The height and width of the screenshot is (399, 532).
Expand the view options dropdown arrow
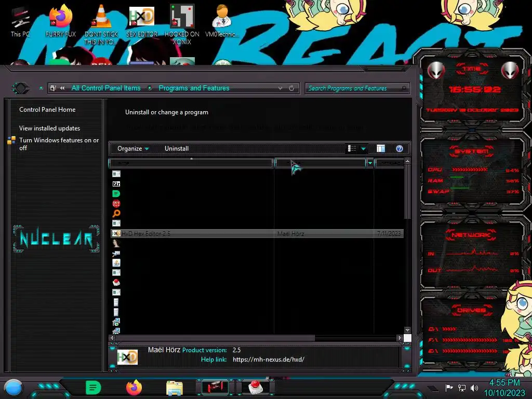pos(363,149)
